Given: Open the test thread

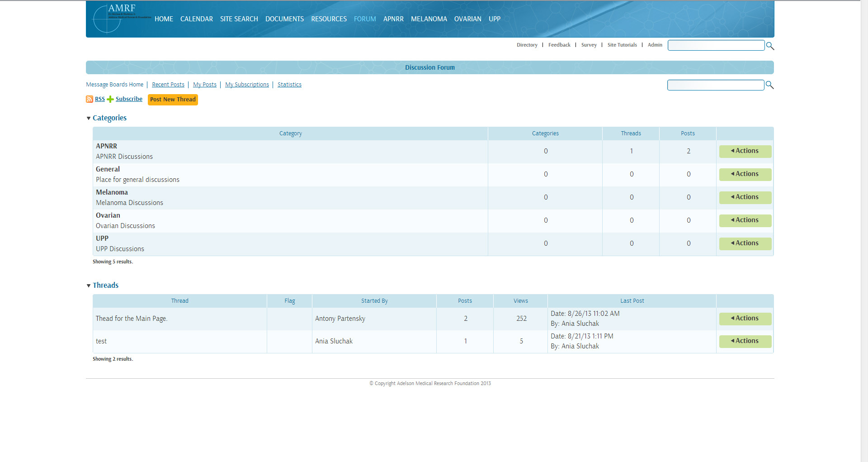Looking at the screenshot, I should tap(101, 341).
